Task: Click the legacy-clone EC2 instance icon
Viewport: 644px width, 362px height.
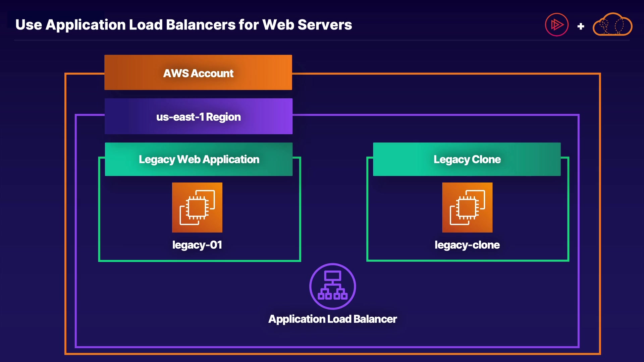Action: click(x=467, y=207)
